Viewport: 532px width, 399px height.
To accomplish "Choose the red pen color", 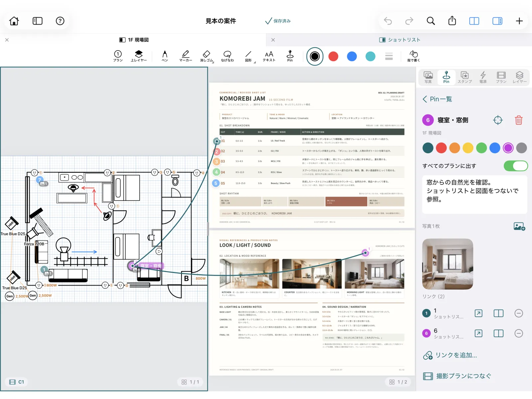I will 333,56.
